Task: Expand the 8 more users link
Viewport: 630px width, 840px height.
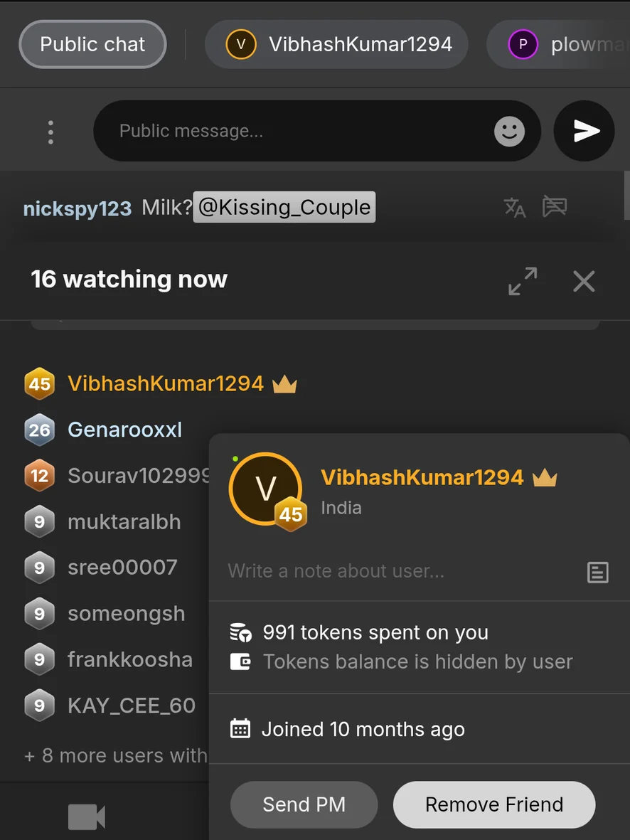Action: point(115,755)
